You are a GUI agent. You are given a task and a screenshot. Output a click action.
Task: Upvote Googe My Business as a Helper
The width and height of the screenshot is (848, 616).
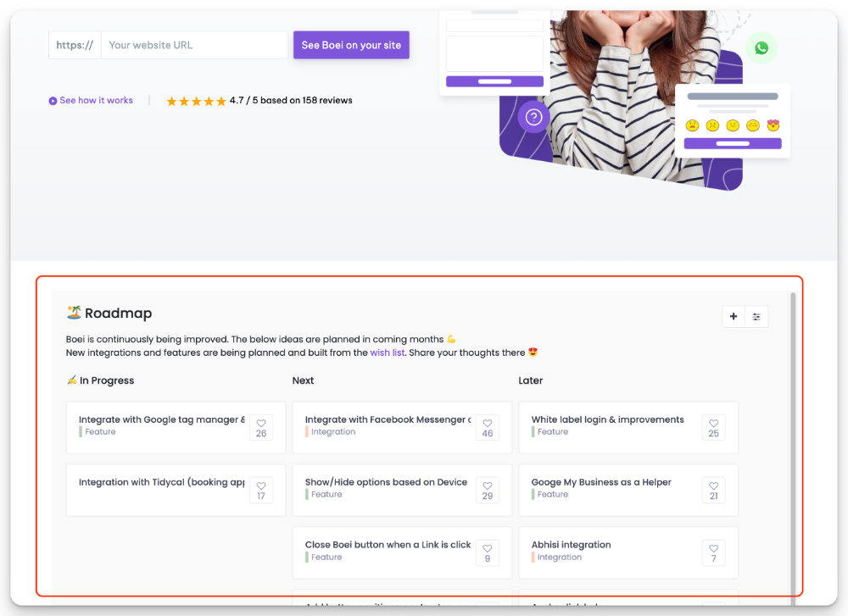click(x=713, y=490)
